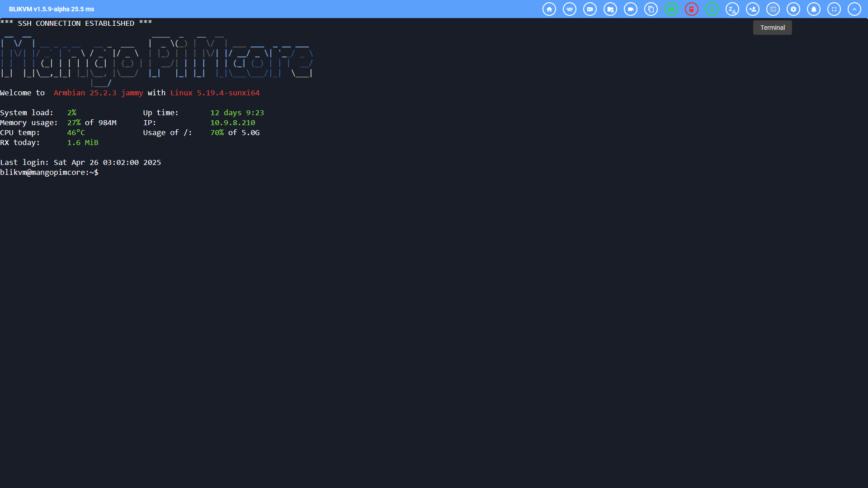Click the Armbian 25.2.3 jammy text
The width and height of the screenshot is (868, 488).
point(98,93)
